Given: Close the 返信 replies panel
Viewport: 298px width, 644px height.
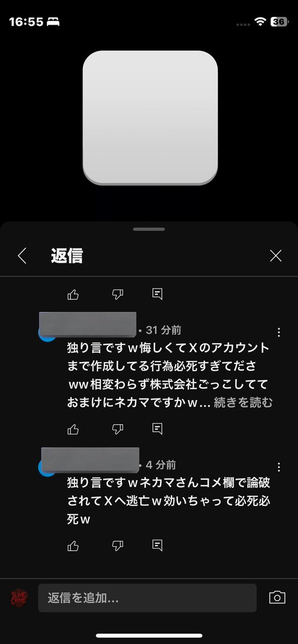Looking at the screenshot, I should tap(276, 256).
